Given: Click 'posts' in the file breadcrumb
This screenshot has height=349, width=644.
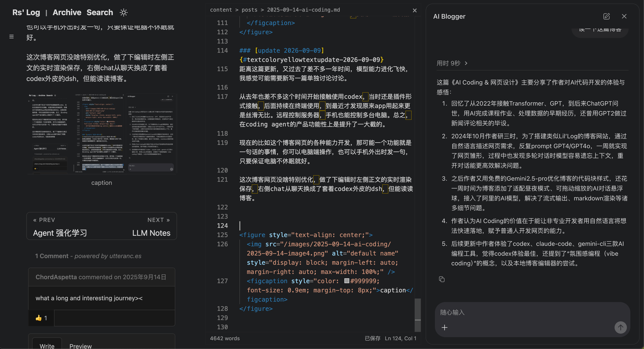Looking at the screenshot, I should click(x=249, y=10).
